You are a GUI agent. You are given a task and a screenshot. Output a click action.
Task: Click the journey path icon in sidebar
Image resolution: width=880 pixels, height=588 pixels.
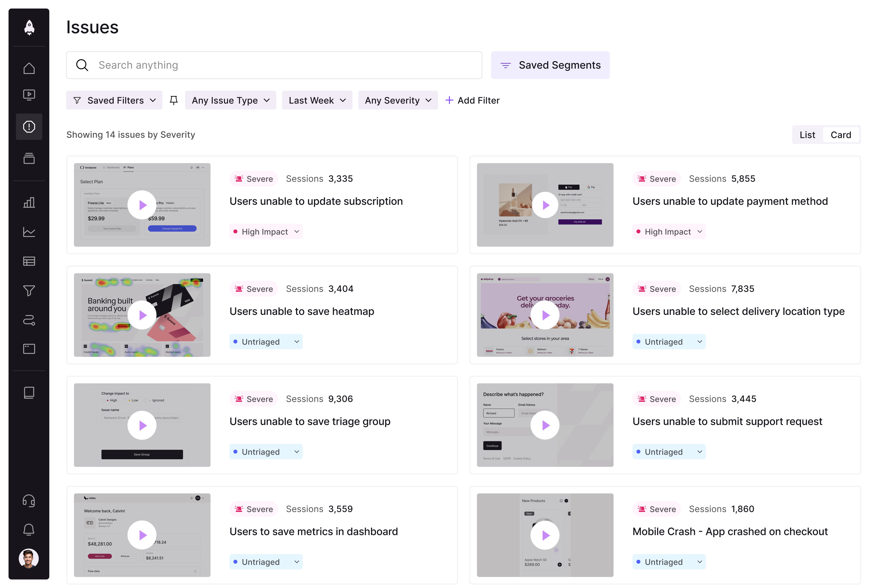point(29,320)
